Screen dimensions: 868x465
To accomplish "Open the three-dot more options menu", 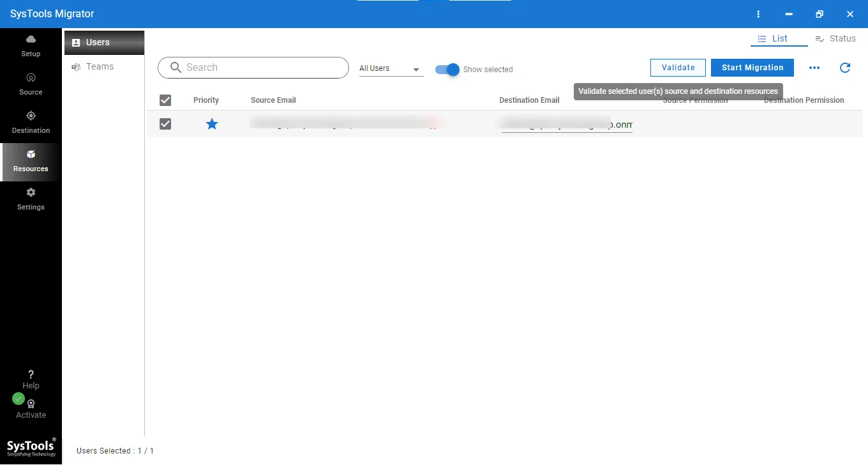I will pos(814,68).
